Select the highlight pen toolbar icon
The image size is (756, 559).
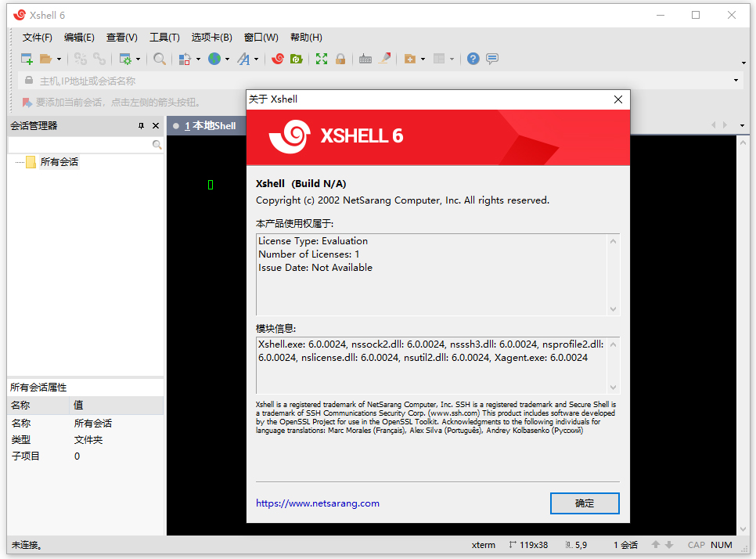(x=385, y=59)
